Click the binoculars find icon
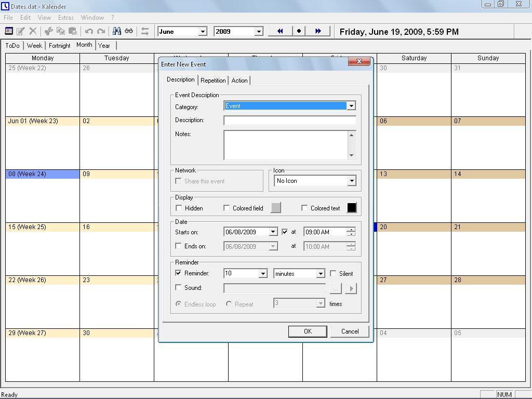The height and width of the screenshot is (399, 532). pos(117,31)
